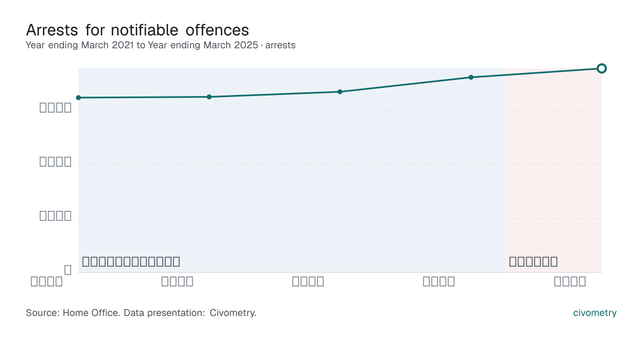
Task: Select the middle data point on line
Action: point(340,92)
